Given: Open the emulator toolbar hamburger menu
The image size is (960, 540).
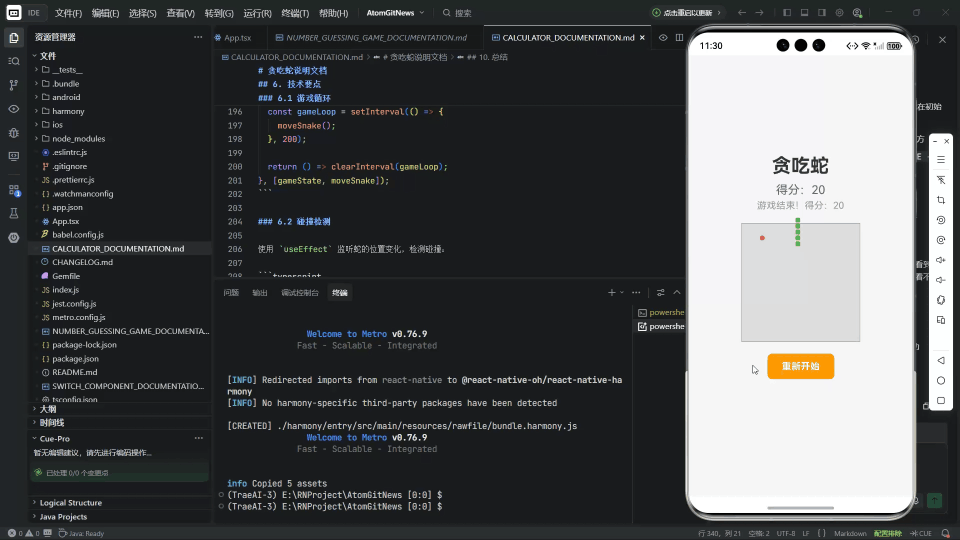Looking at the screenshot, I should coord(941,160).
